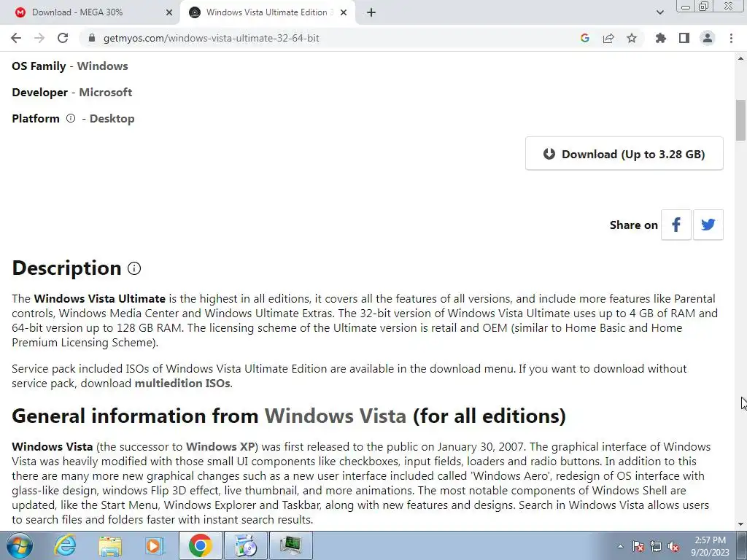Click the info icon beside Description heading
747x560 pixels.
(134, 268)
